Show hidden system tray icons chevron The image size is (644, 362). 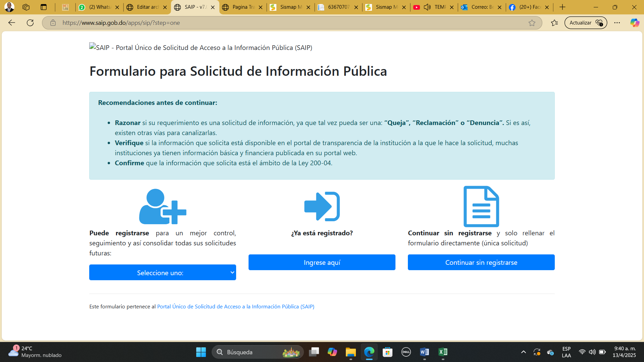(x=523, y=352)
